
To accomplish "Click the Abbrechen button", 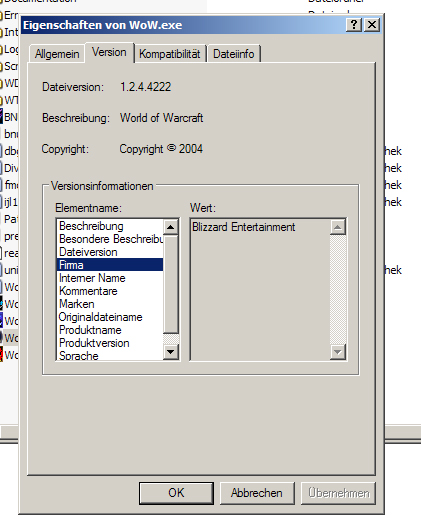I will click(x=257, y=493).
